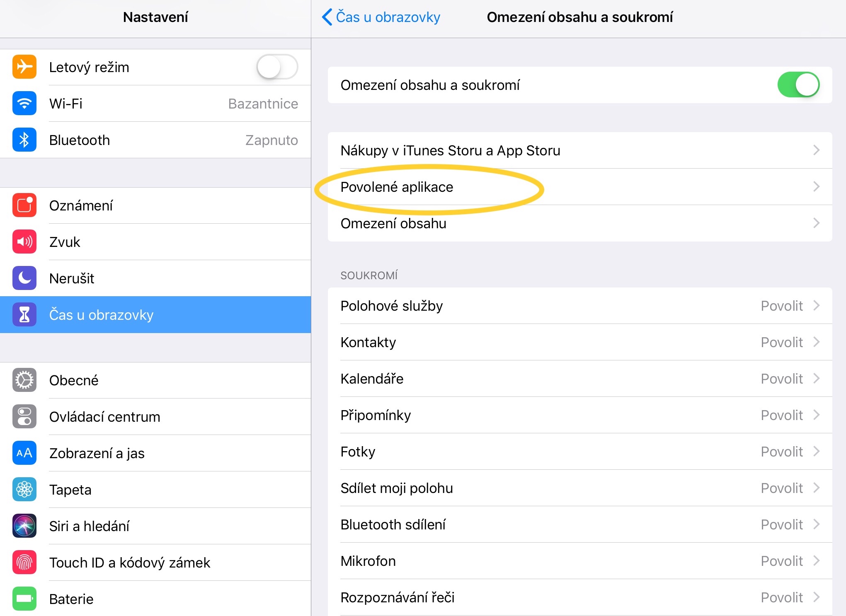This screenshot has width=846, height=616.
Task: Click the Čas u obrazovky hourglass icon
Action: coord(24,314)
